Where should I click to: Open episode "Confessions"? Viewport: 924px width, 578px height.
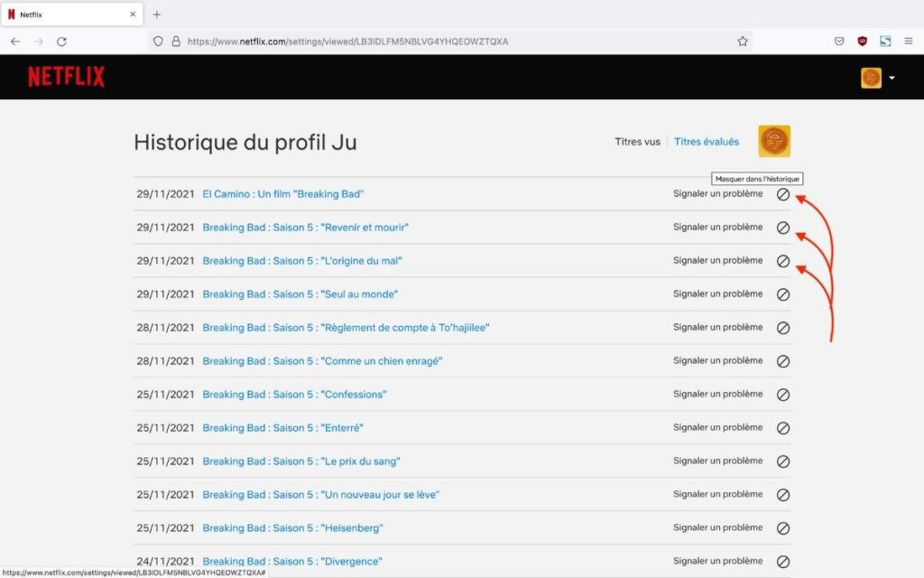pyautogui.click(x=295, y=395)
